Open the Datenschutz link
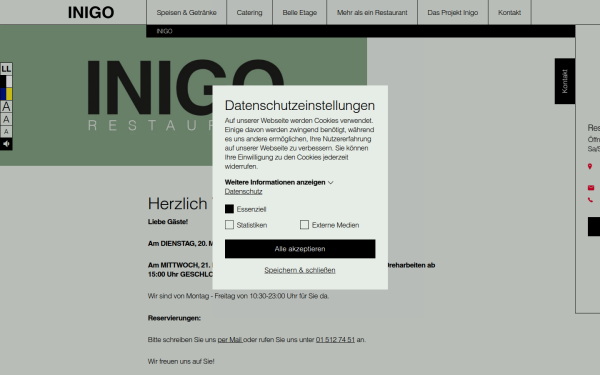This screenshot has width=600, height=375. coord(243,191)
